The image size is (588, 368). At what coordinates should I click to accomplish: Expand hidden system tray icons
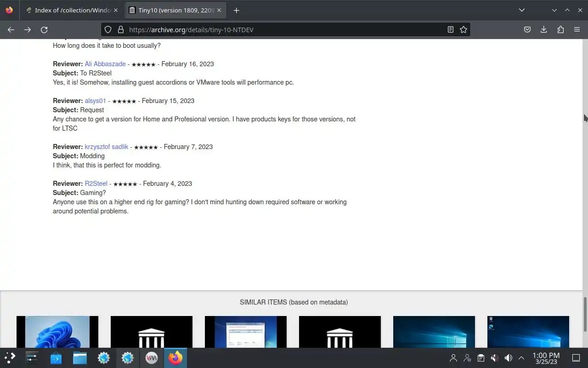click(x=521, y=358)
